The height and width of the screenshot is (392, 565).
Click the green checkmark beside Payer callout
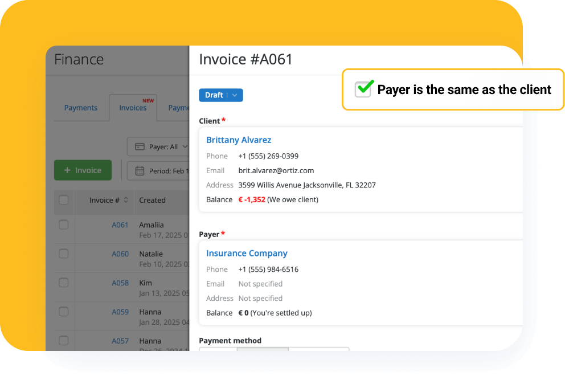tap(363, 89)
